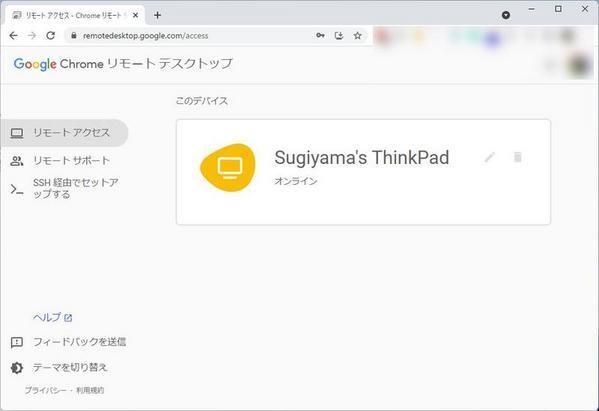Click the terminal prompt icon beside SSH
Image resolution: width=599 pixels, height=411 pixels.
(x=17, y=189)
